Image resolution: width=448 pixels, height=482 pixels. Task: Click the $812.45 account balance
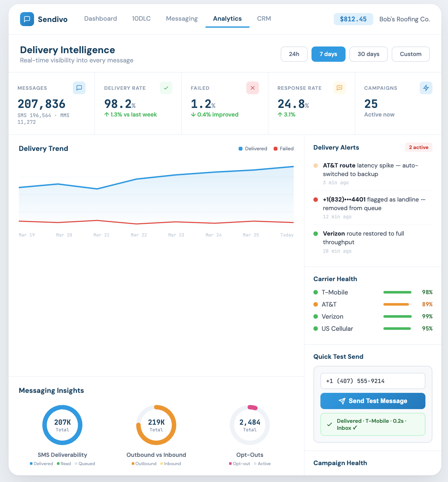(353, 19)
